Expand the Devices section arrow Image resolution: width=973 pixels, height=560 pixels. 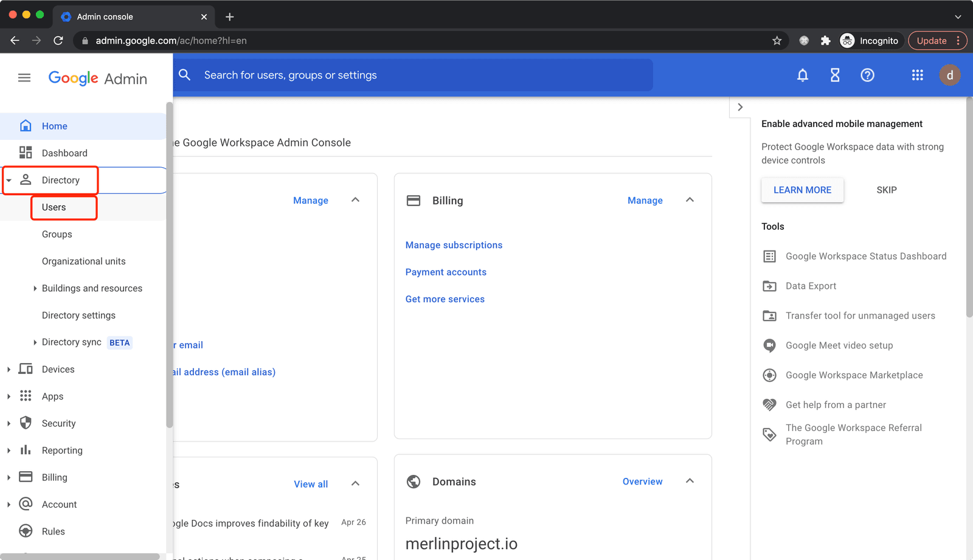pyautogui.click(x=9, y=369)
